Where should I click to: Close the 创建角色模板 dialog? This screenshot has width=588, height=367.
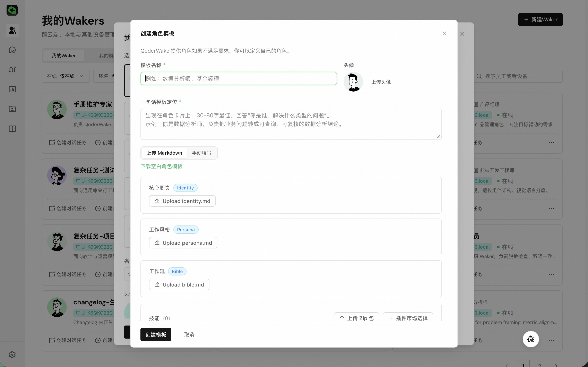point(444,34)
